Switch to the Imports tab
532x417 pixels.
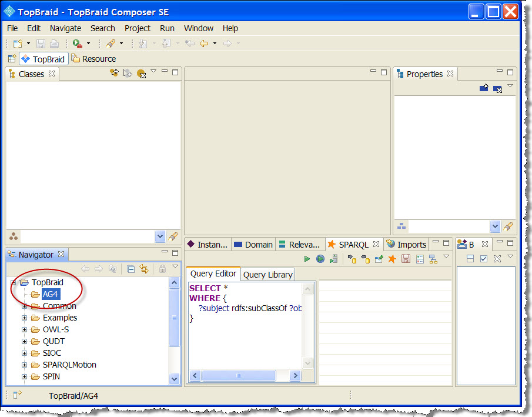(x=411, y=244)
